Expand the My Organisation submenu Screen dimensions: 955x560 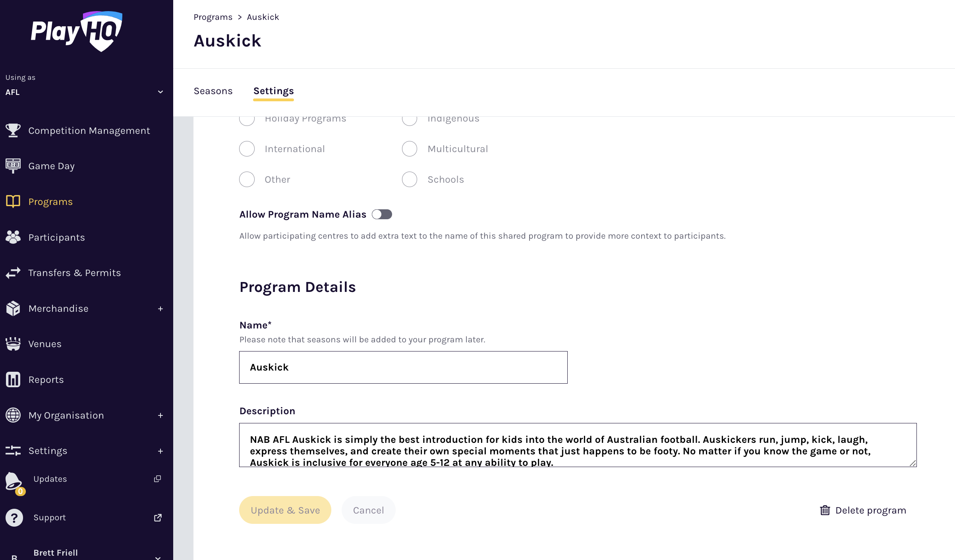coord(160,415)
